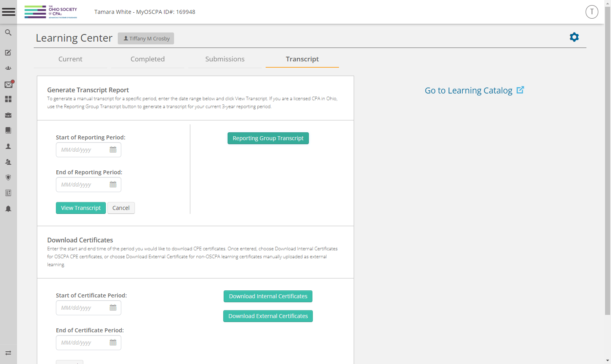Cancel the transcript date range
This screenshot has width=611, height=364.
coord(121,208)
